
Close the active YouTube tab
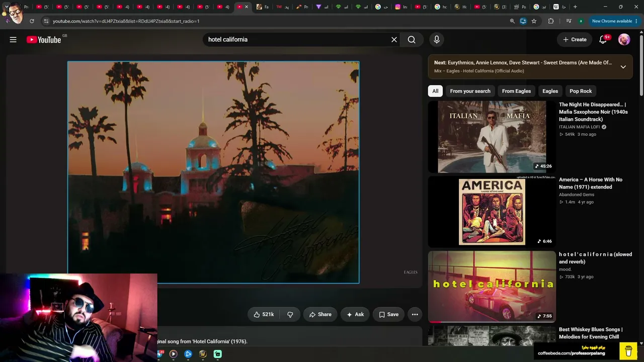pyautogui.click(x=247, y=7)
